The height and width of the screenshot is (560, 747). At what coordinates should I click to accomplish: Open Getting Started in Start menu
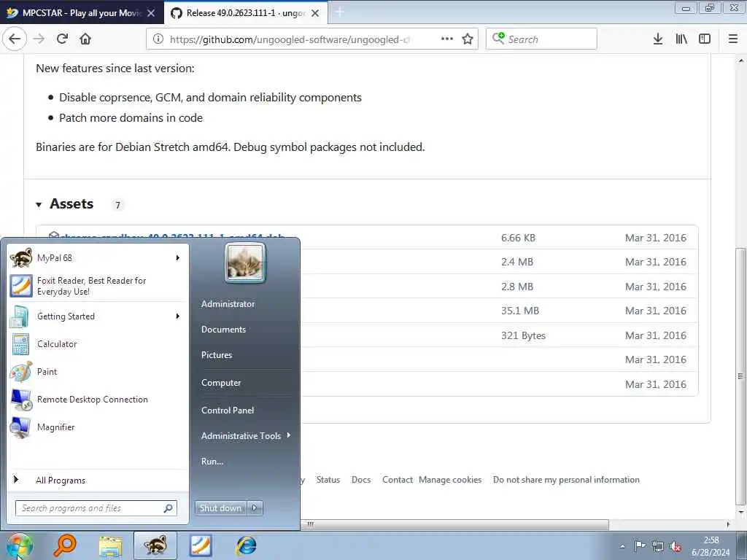point(98,316)
